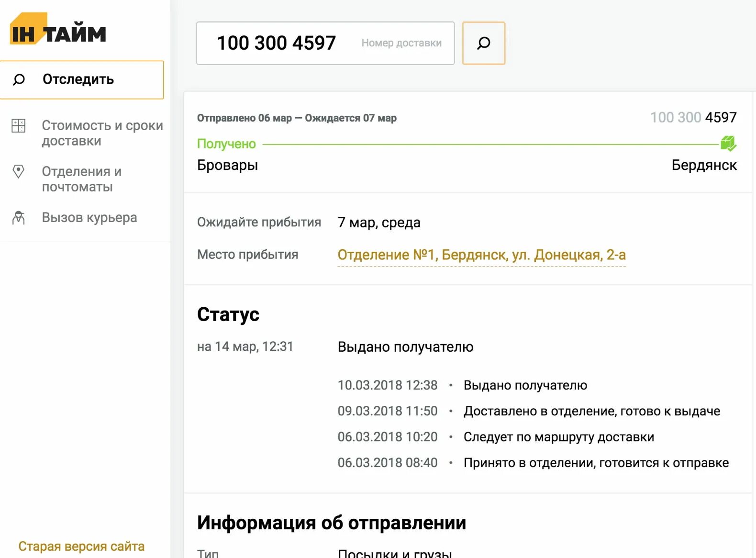Click the Статус heading

coord(228,314)
